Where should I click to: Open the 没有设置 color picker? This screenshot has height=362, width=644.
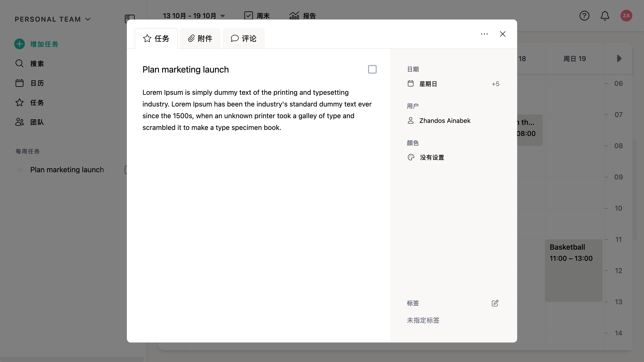pyautogui.click(x=432, y=157)
